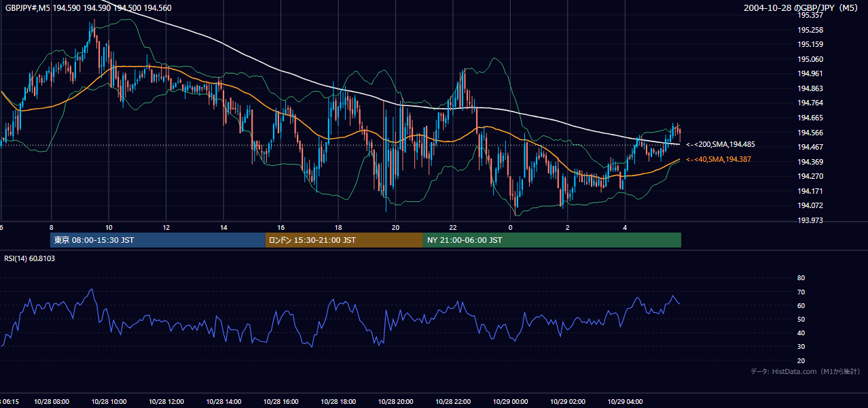
Task: Click the 194.072 price axis label
Action: 810,205
